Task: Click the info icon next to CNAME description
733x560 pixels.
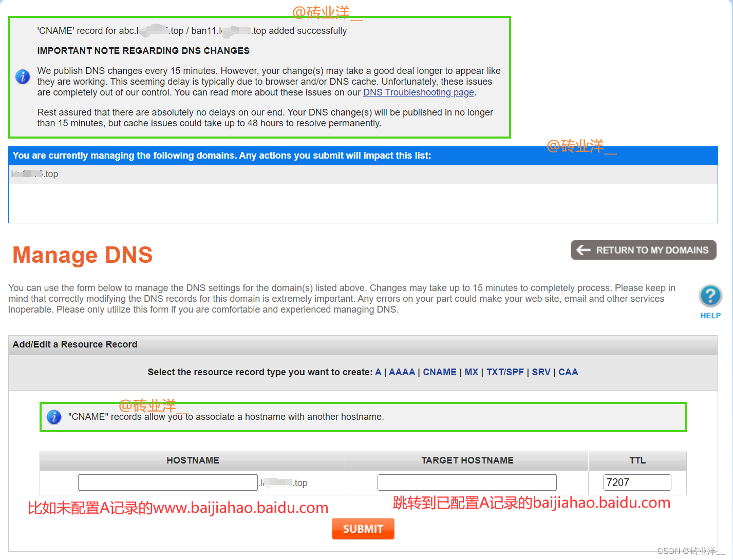Action: point(54,417)
